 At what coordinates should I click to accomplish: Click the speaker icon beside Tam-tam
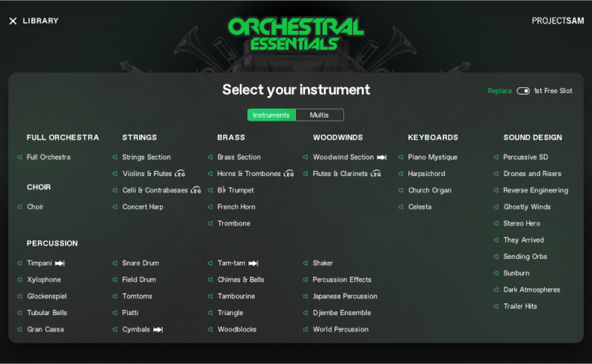[x=210, y=263]
